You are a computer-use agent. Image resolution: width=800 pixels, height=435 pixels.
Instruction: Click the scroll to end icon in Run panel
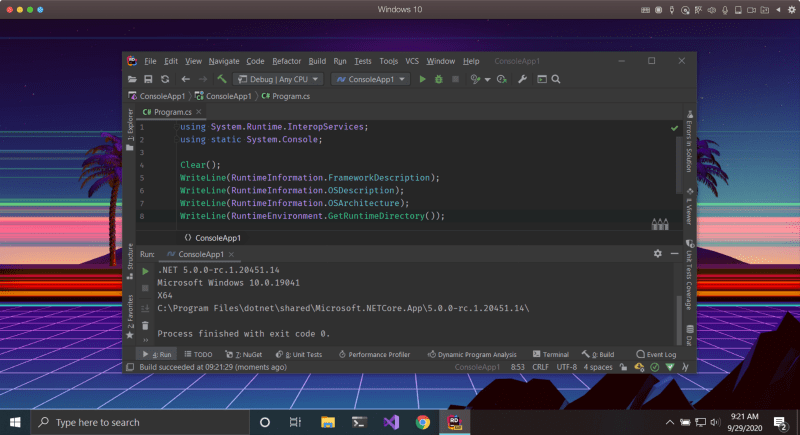(x=145, y=308)
